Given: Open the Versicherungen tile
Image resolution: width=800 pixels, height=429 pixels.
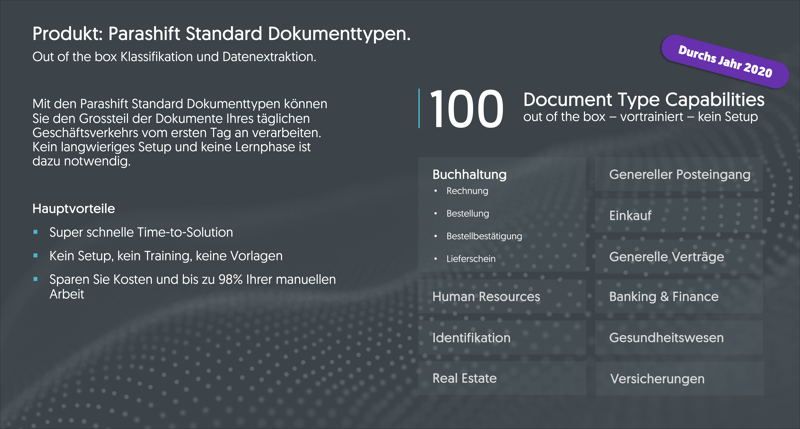Looking at the screenshot, I should 679,378.
